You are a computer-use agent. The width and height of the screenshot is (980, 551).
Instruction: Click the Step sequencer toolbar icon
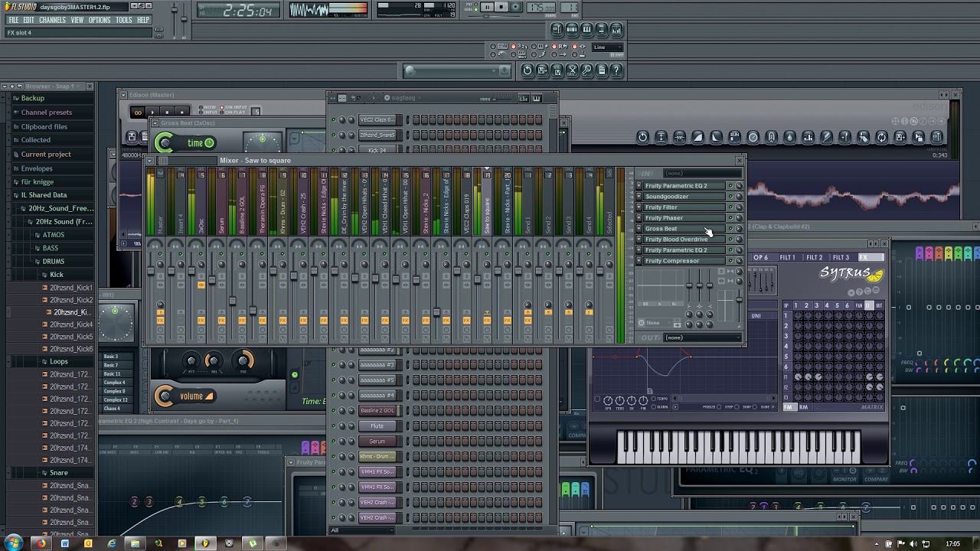pyautogui.click(x=572, y=29)
